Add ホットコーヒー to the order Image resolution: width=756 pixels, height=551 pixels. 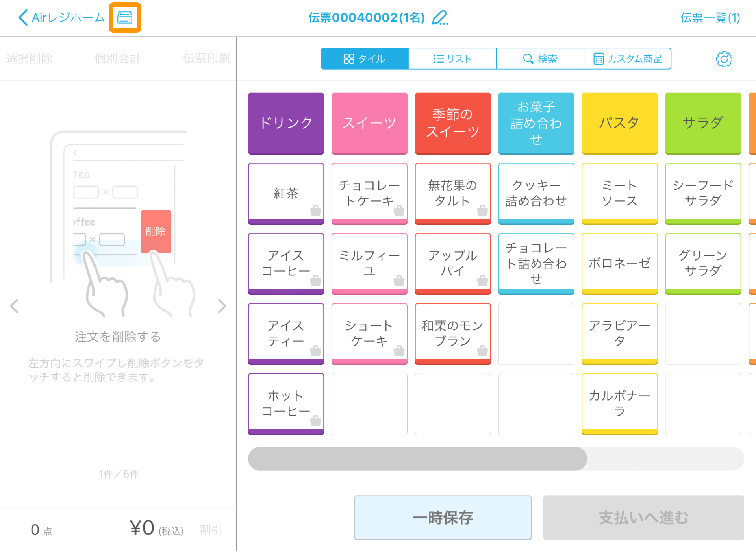[x=286, y=404]
